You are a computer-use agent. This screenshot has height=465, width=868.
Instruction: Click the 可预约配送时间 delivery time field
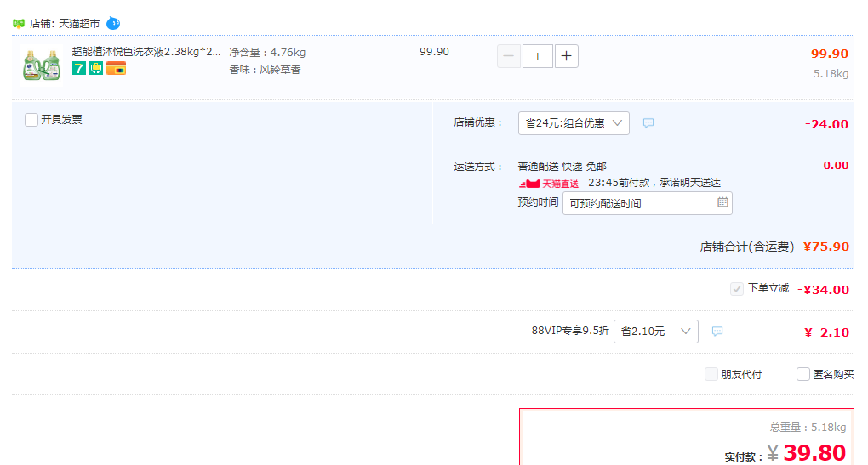pyautogui.click(x=647, y=203)
